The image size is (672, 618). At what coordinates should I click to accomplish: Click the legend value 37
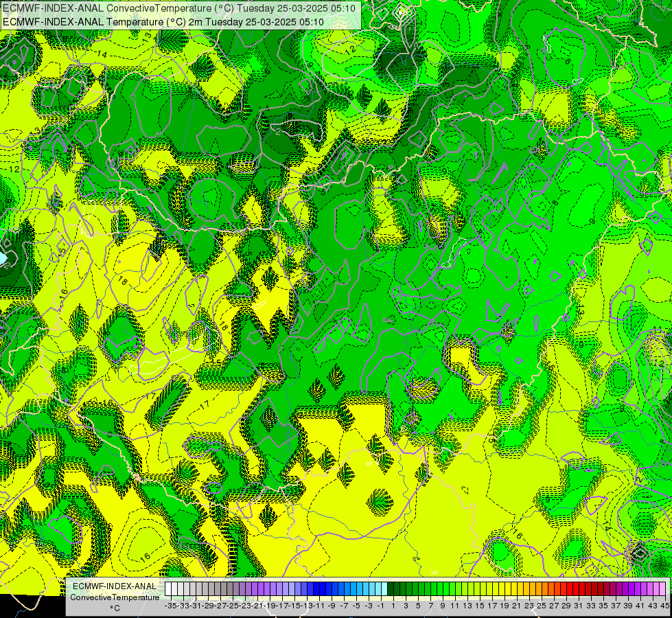point(616,606)
